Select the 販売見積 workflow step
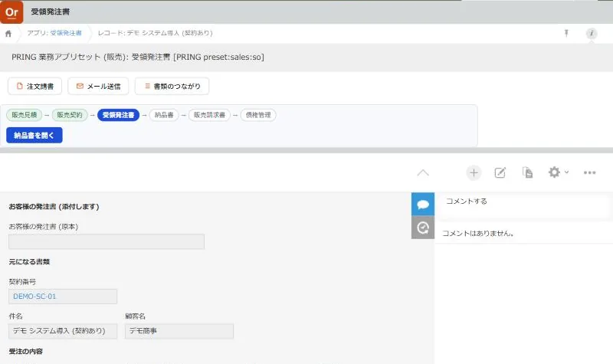The image size is (613, 364). pos(25,115)
